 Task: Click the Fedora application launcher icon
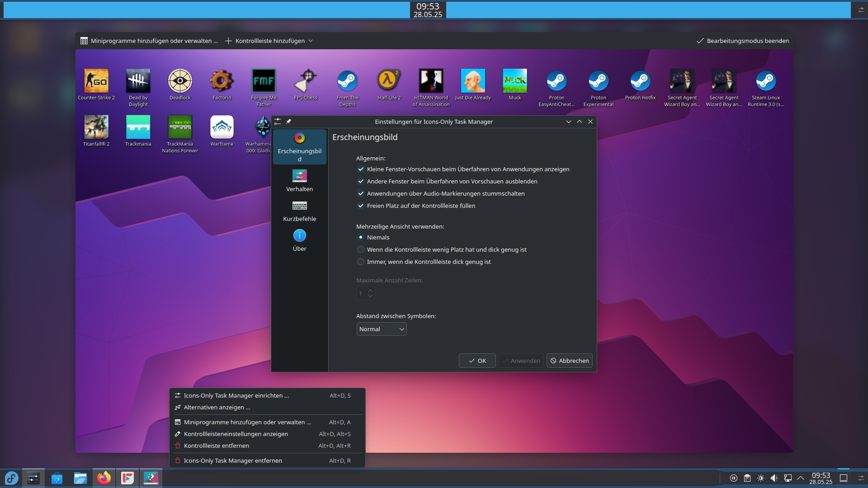click(11, 478)
